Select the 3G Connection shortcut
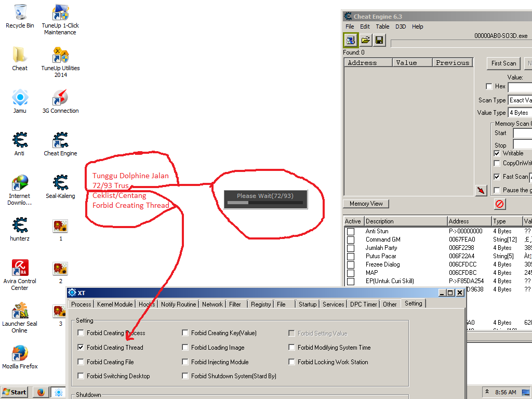The width and height of the screenshot is (532, 399). tap(60, 101)
